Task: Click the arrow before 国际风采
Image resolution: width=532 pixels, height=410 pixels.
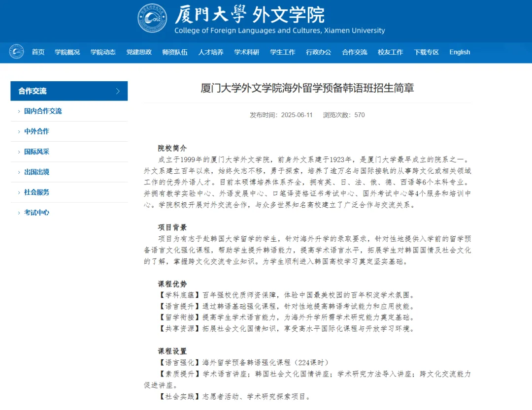Action: tap(19, 152)
